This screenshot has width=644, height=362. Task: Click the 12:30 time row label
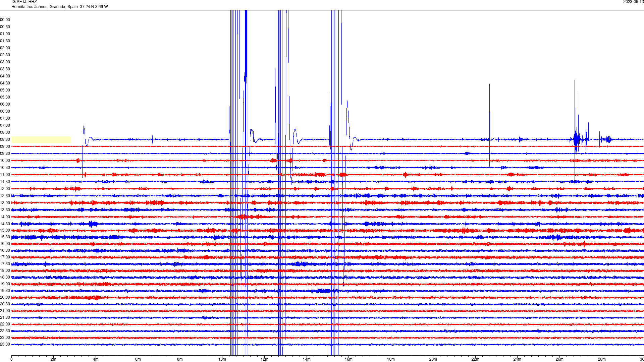tap(5, 196)
